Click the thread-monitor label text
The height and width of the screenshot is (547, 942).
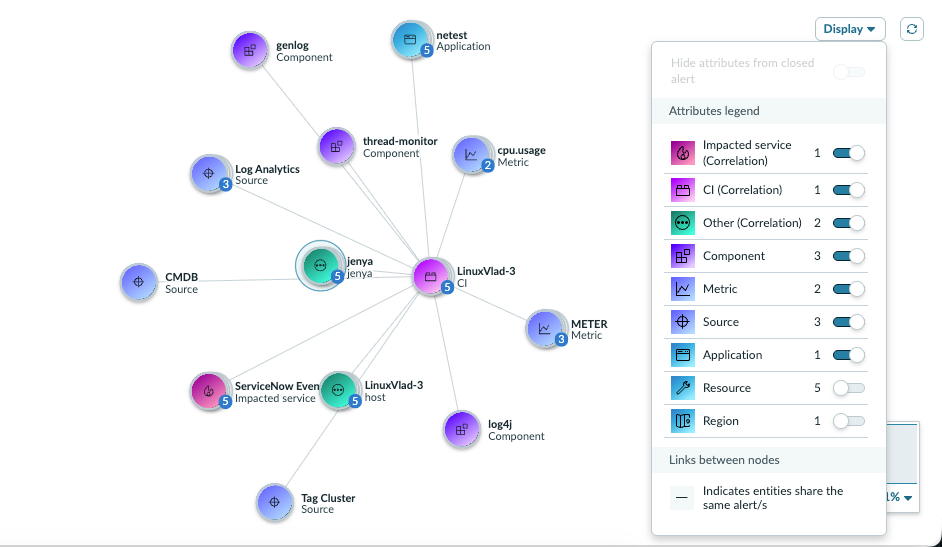pyautogui.click(x=400, y=142)
